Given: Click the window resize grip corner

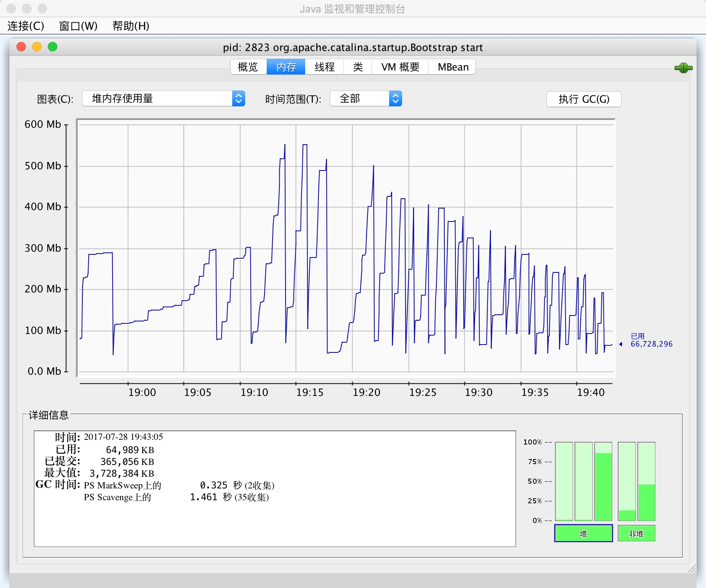Looking at the screenshot, I should [x=692, y=568].
